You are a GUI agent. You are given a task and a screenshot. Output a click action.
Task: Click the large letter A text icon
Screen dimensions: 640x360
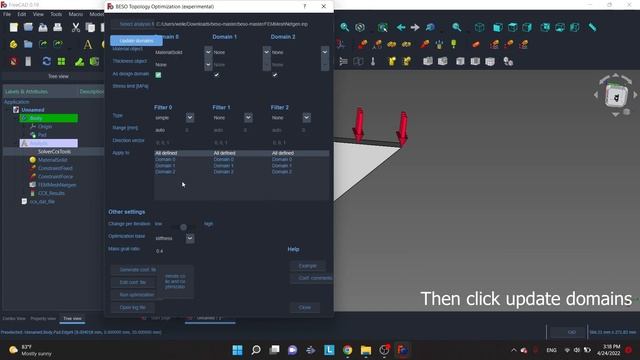click(x=87, y=44)
